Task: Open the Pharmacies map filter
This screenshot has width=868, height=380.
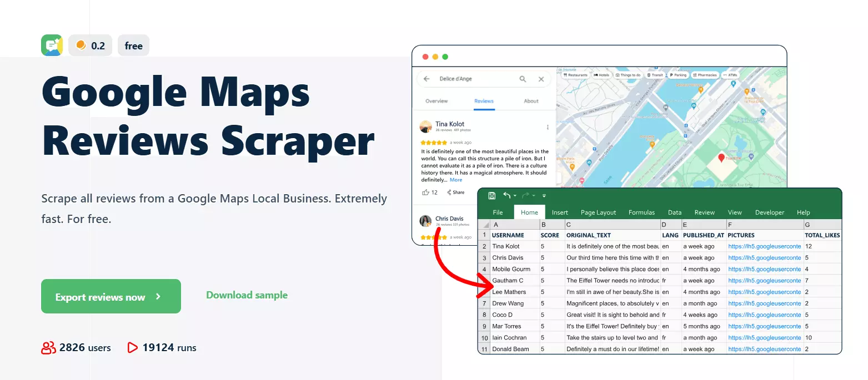Action: click(705, 75)
